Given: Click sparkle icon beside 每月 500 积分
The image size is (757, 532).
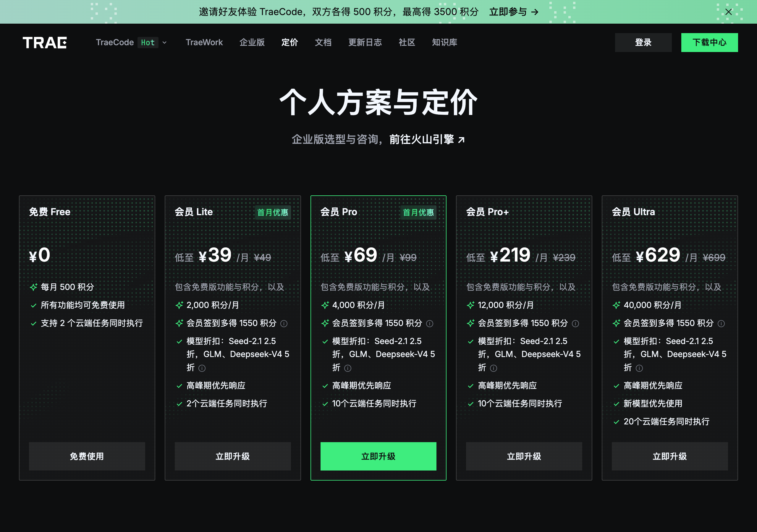Looking at the screenshot, I should pos(34,287).
